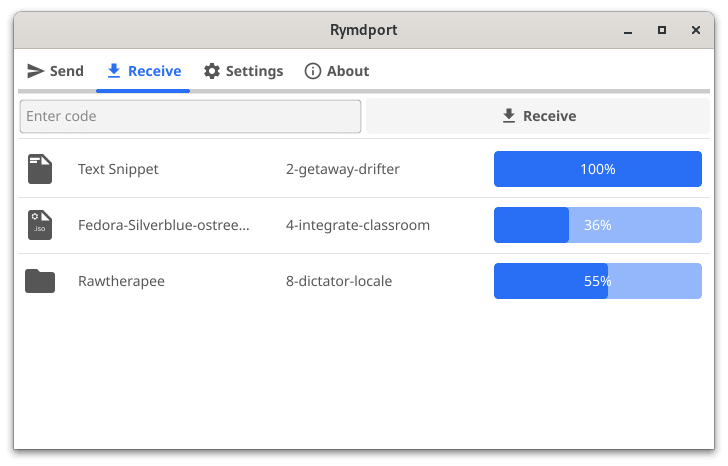Focus the Enter code text field
The width and height of the screenshot is (728, 466).
pos(190,116)
